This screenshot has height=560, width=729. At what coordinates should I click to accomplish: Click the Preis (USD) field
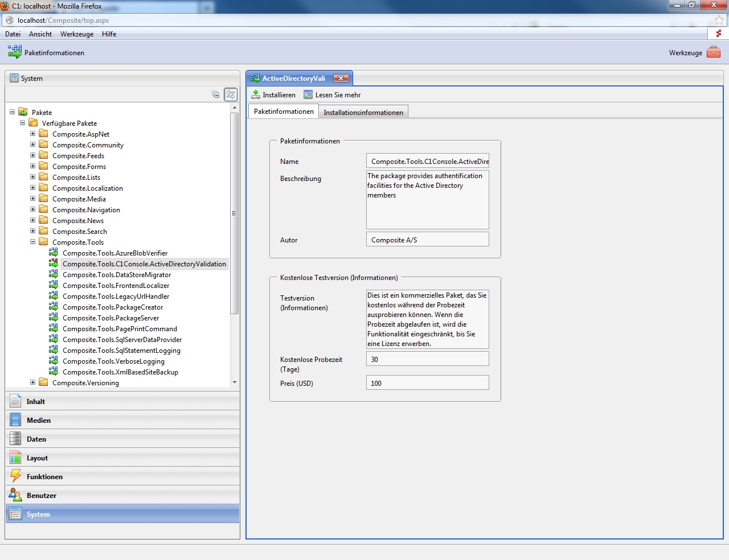click(x=427, y=383)
